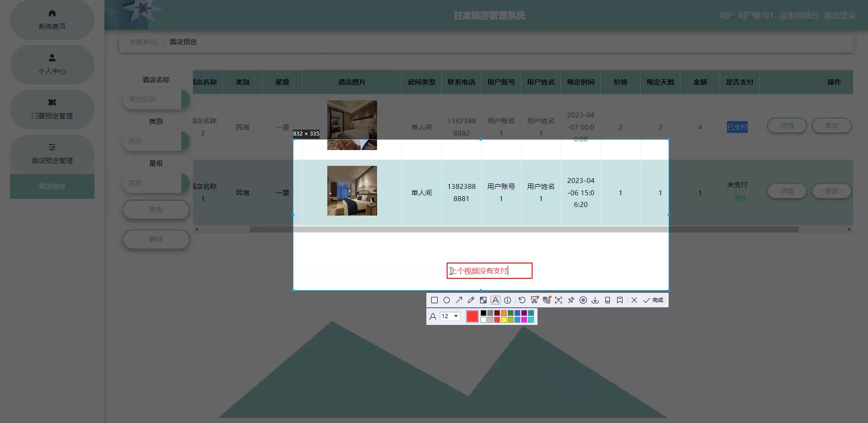Click the table horizontal scrollbar
Viewport: 868px width, 423px height.
click(x=524, y=230)
